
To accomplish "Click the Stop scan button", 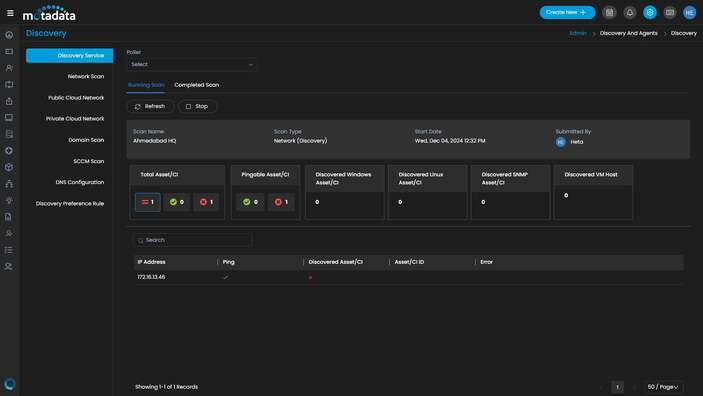I will tap(197, 106).
